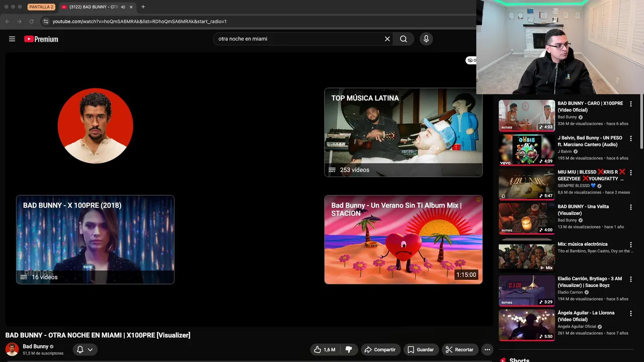Like the video with thumbs up
Image resolution: width=644 pixels, height=362 pixels.
click(324, 349)
